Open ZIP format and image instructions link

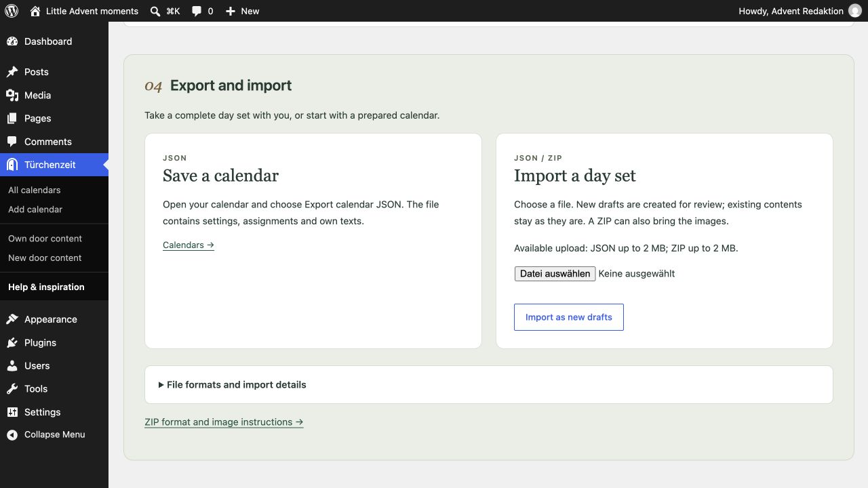pyautogui.click(x=224, y=422)
